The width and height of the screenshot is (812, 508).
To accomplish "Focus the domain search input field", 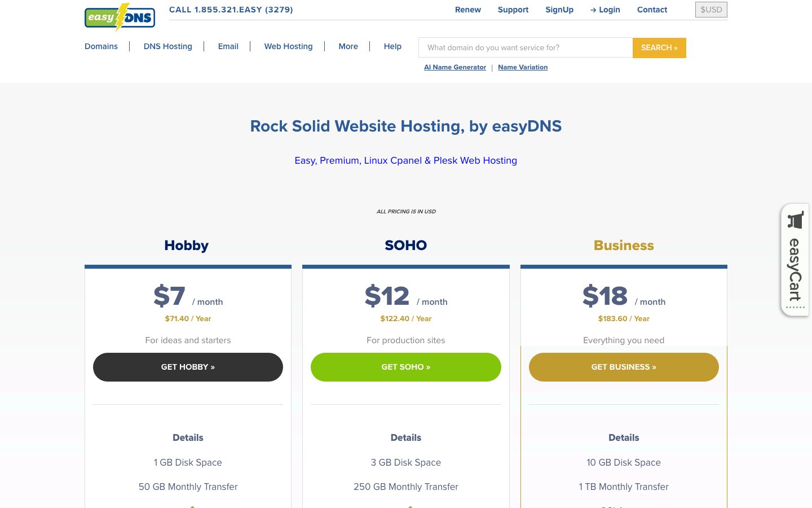I will (526, 47).
